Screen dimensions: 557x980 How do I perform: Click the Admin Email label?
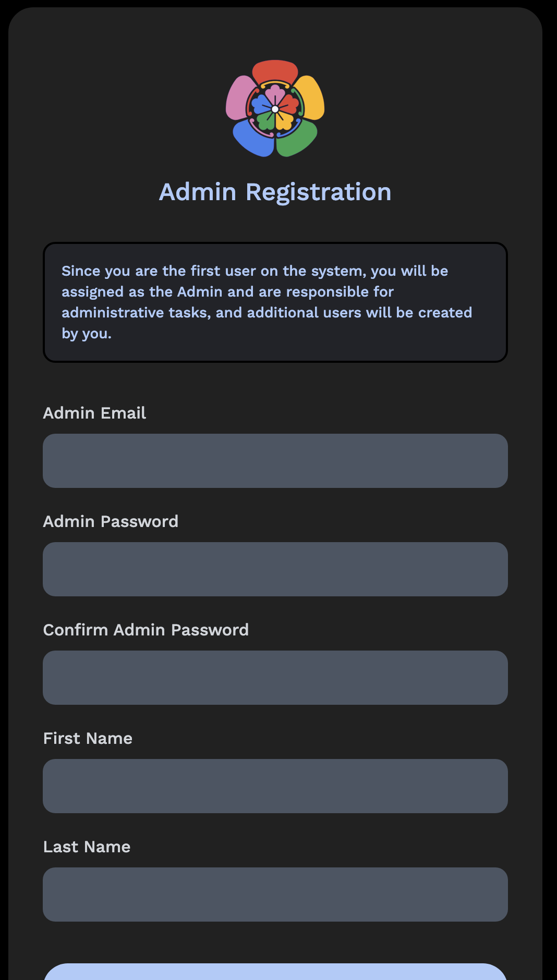pos(94,413)
